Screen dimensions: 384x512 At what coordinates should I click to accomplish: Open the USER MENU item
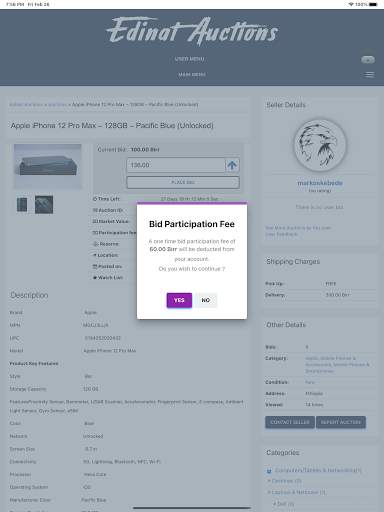coord(190,59)
